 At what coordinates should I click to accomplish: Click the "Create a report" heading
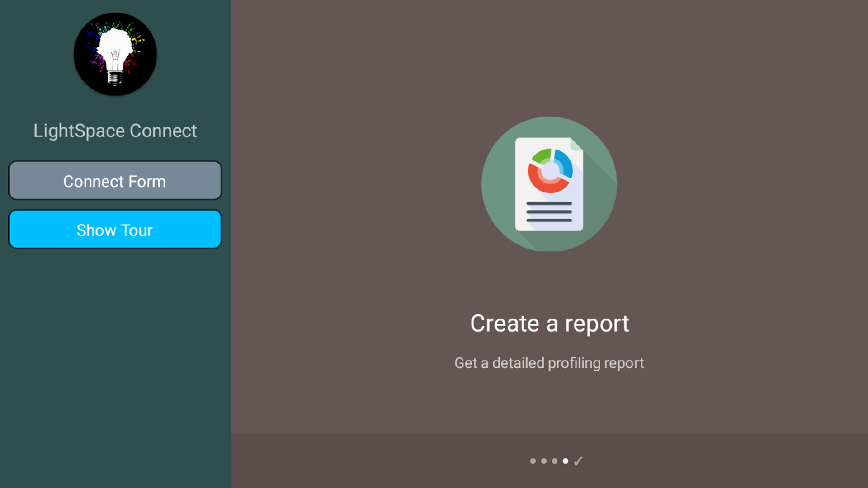click(x=549, y=324)
